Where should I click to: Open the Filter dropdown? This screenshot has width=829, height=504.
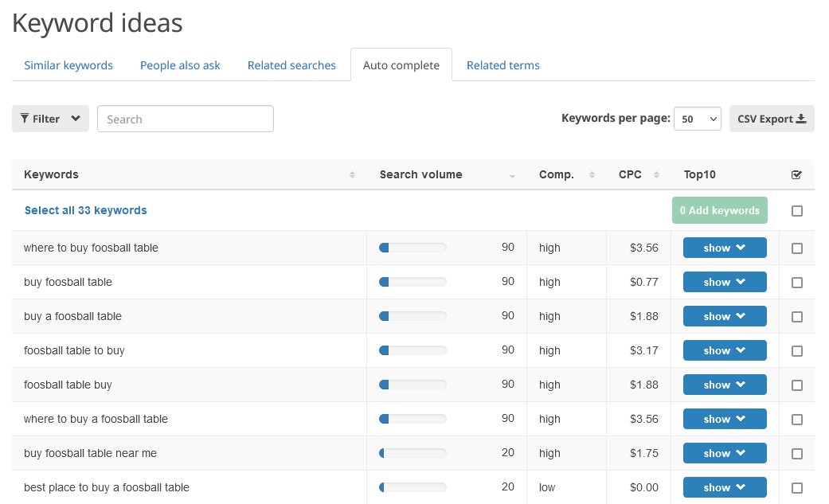click(50, 119)
